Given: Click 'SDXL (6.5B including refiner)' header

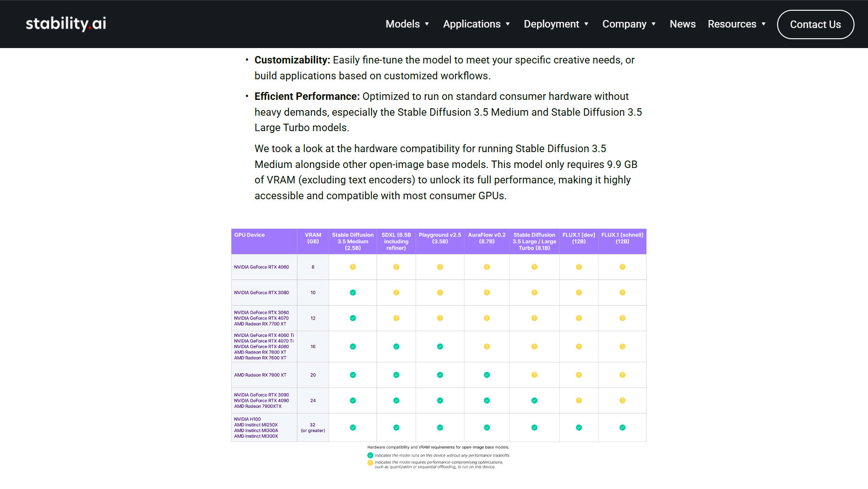Looking at the screenshot, I should click(396, 242).
